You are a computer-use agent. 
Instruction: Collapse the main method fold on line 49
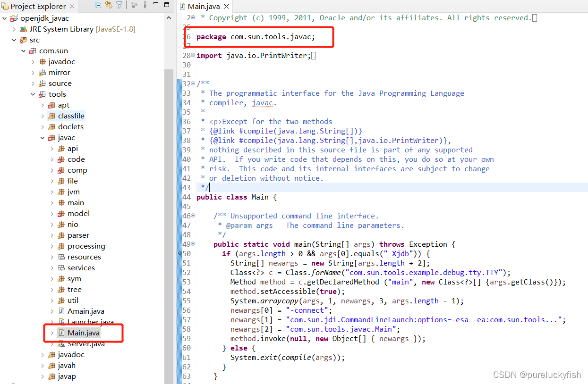(193, 244)
